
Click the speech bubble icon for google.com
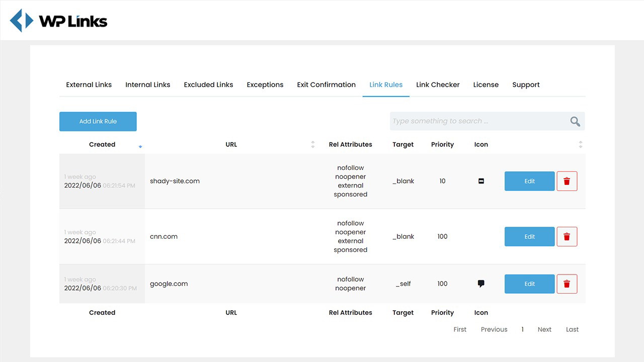click(x=480, y=283)
